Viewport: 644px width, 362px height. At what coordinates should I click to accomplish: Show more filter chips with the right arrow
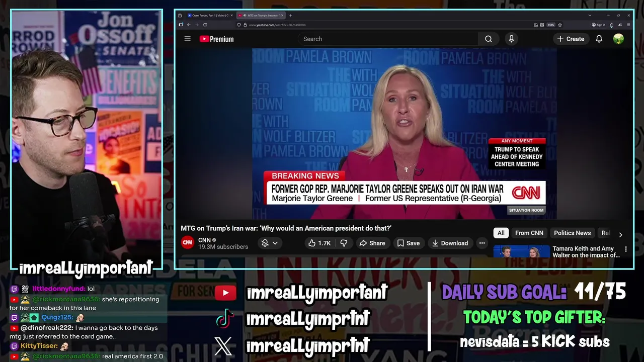(x=620, y=235)
